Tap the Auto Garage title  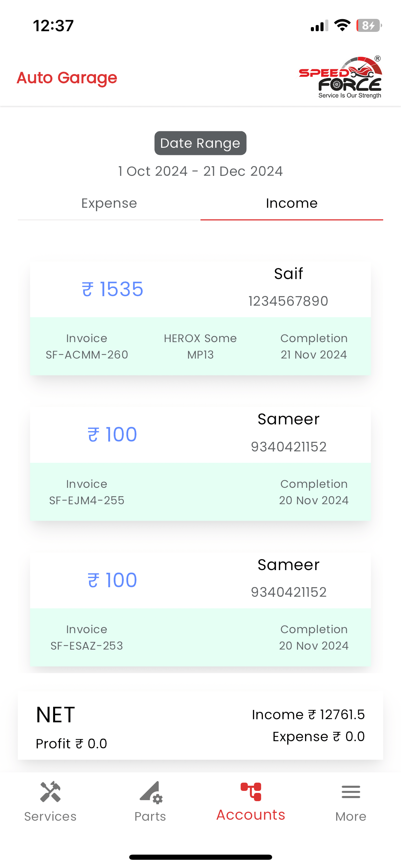pos(67,78)
